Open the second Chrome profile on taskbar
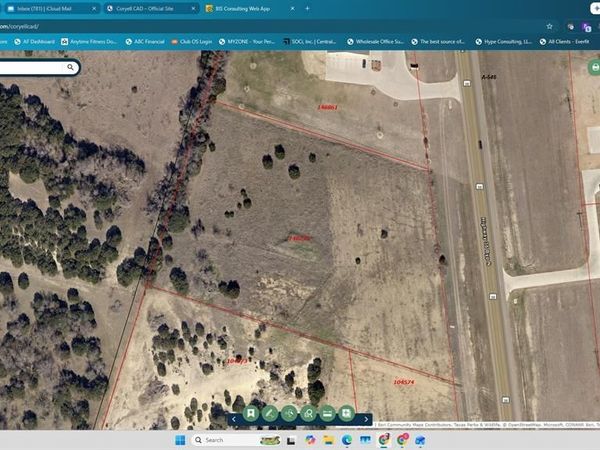Image resolution: width=600 pixels, height=450 pixels. (402, 440)
